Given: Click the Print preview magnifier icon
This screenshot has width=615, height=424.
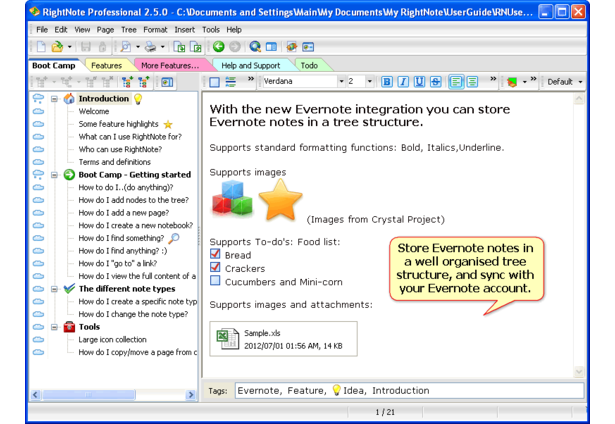Looking at the screenshot, I should [126, 47].
